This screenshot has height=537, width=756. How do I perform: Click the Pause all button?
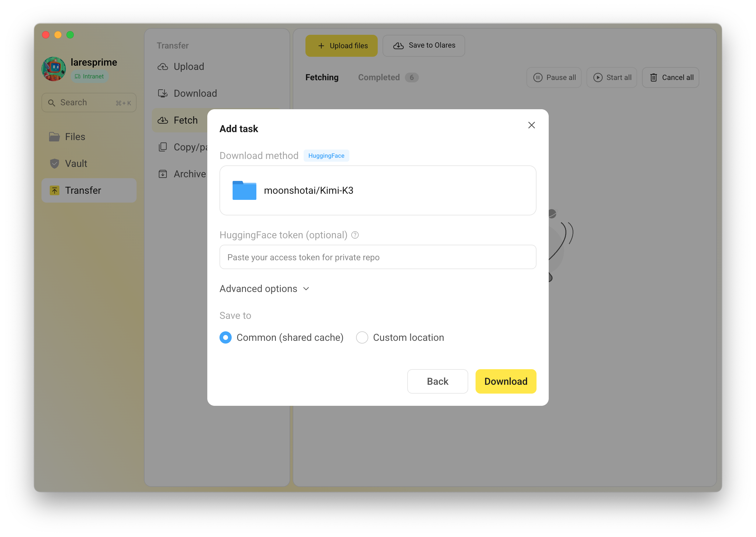coord(554,77)
